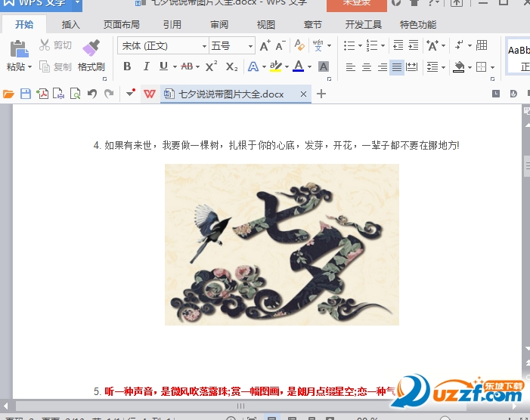Click the phonetic guide wén icon
Viewport: 530px width, 420px height.
pyautogui.click(x=318, y=45)
